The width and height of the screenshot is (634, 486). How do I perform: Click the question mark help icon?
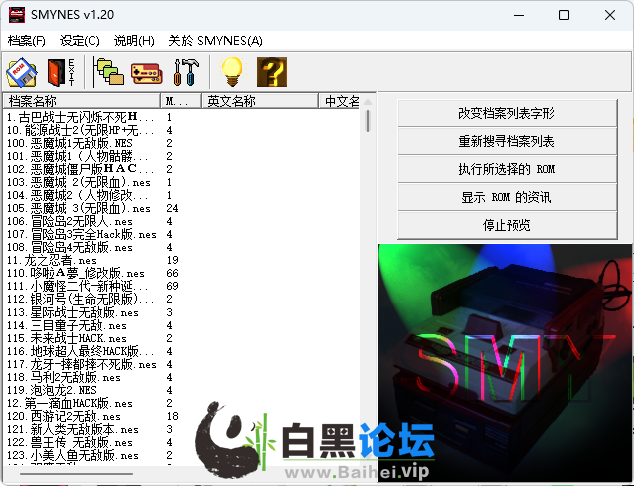pyautogui.click(x=272, y=72)
